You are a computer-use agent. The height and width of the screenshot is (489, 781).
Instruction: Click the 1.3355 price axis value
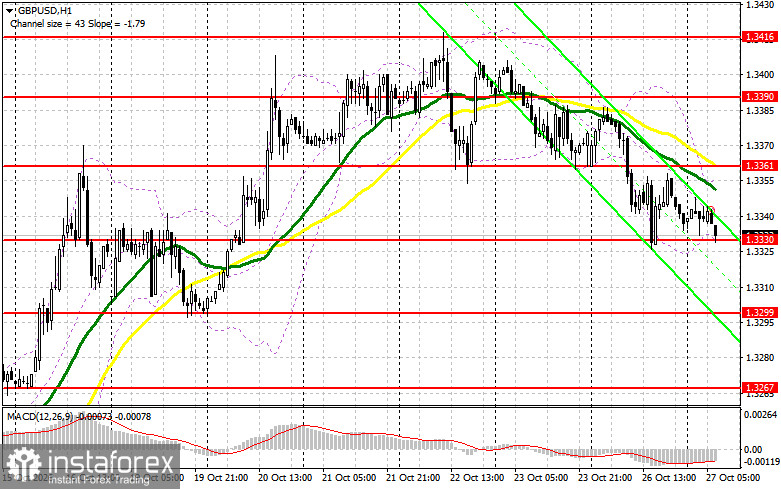tap(760, 180)
